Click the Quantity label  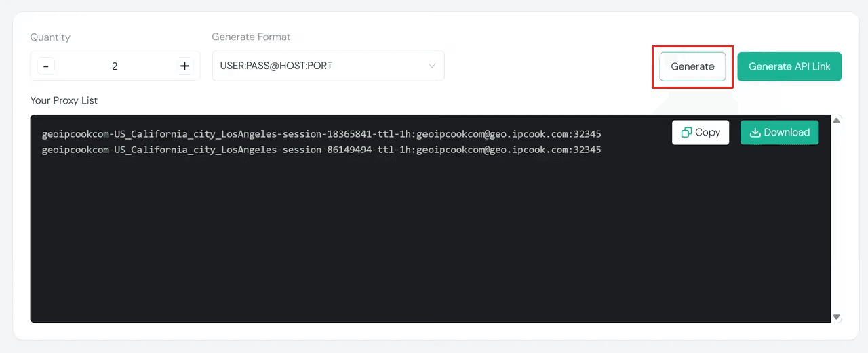click(50, 37)
